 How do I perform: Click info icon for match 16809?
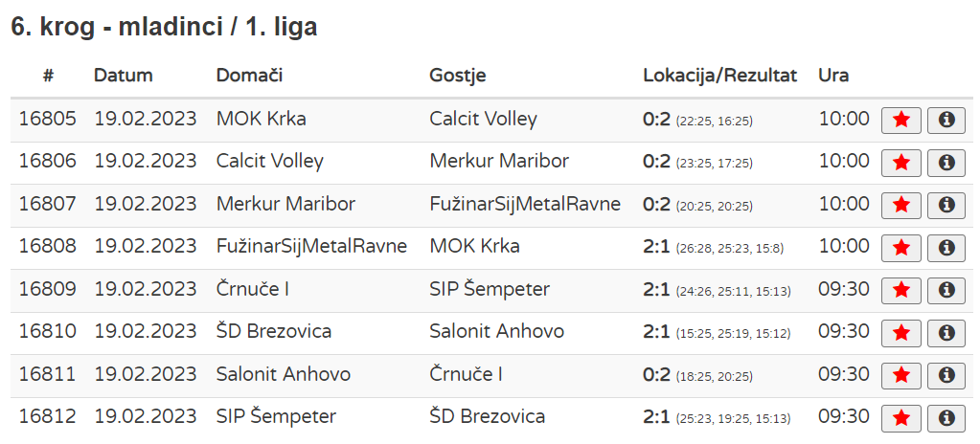pyautogui.click(x=946, y=290)
